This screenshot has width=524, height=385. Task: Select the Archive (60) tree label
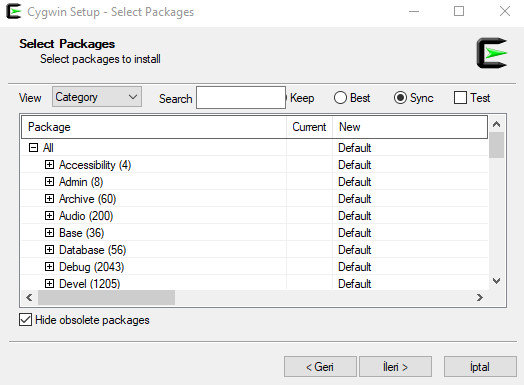tap(88, 199)
